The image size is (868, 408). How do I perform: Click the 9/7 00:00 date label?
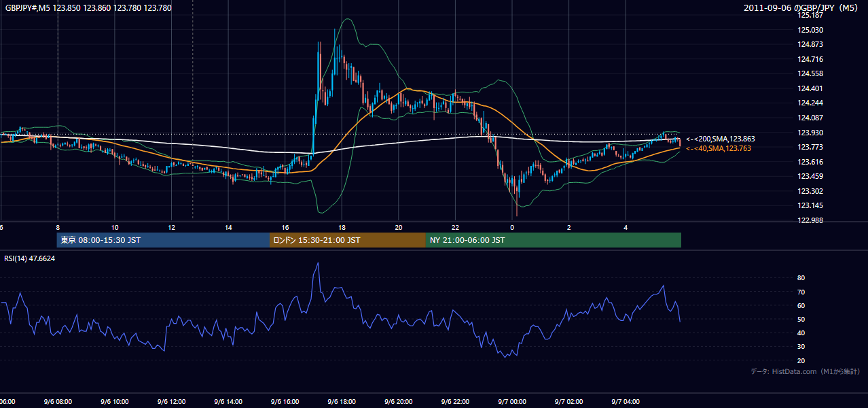(x=513, y=402)
